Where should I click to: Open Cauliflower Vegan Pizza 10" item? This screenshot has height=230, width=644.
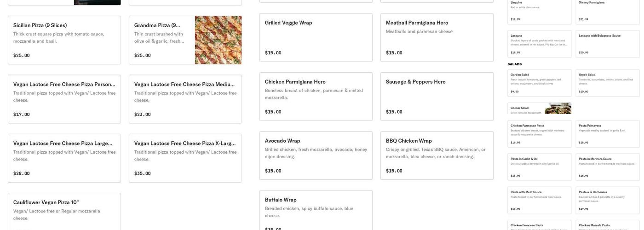click(64, 211)
